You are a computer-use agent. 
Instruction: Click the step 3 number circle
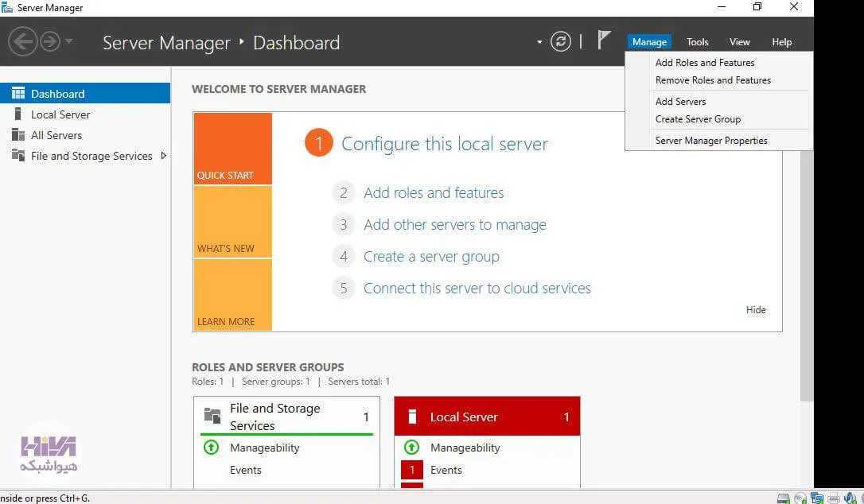click(x=343, y=225)
